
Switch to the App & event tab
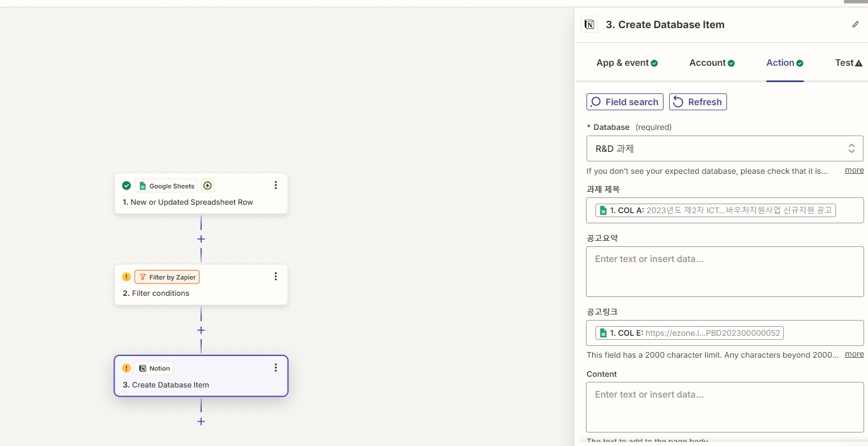pos(627,63)
